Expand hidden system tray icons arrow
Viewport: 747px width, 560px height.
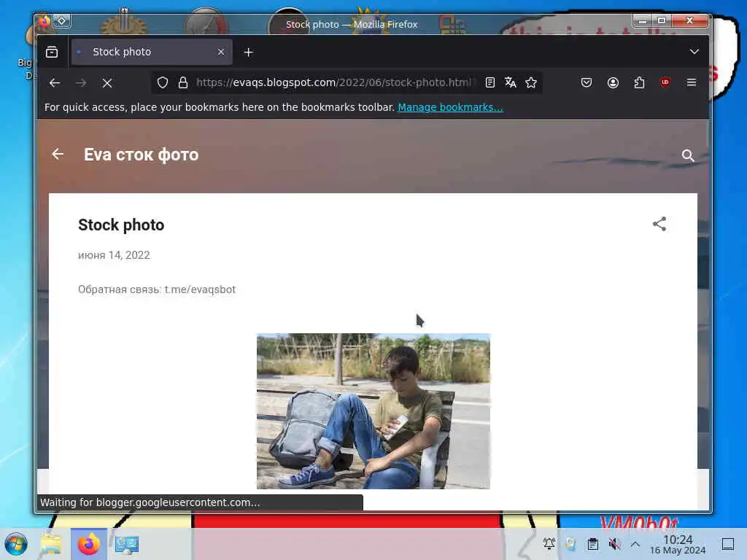(x=635, y=544)
